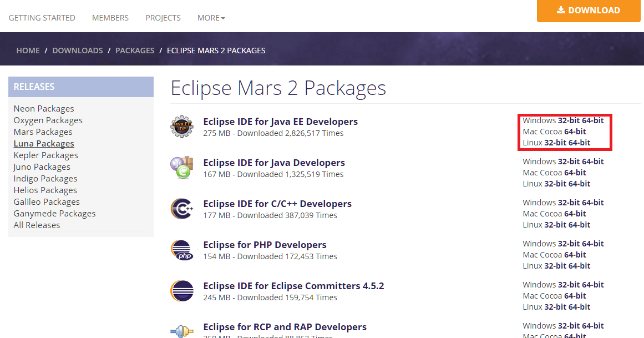The height and width of the screenshot is (338, 644).
Task: Open Eclipse for PHP Developers title
Action: pyautogui.click(x=265, y=245)
